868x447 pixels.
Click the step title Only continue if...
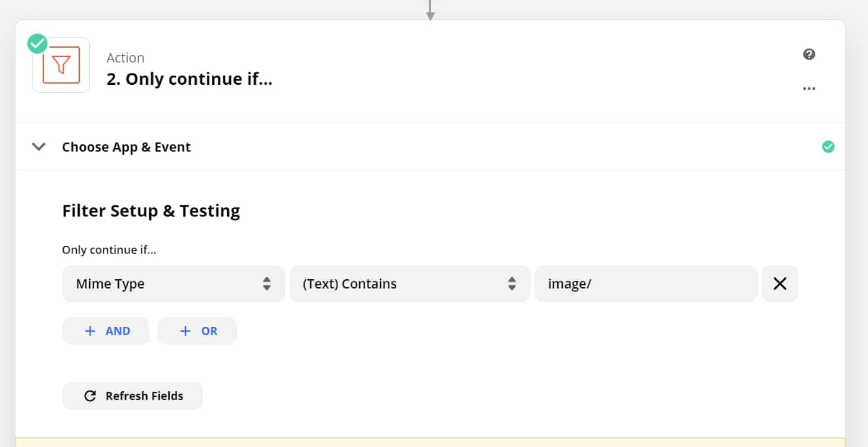tap(189, 79)
